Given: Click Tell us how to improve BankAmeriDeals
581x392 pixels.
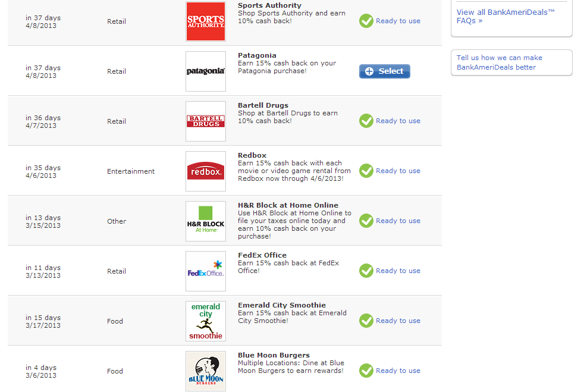Looking at the screenshot, I should coord(499,62).
